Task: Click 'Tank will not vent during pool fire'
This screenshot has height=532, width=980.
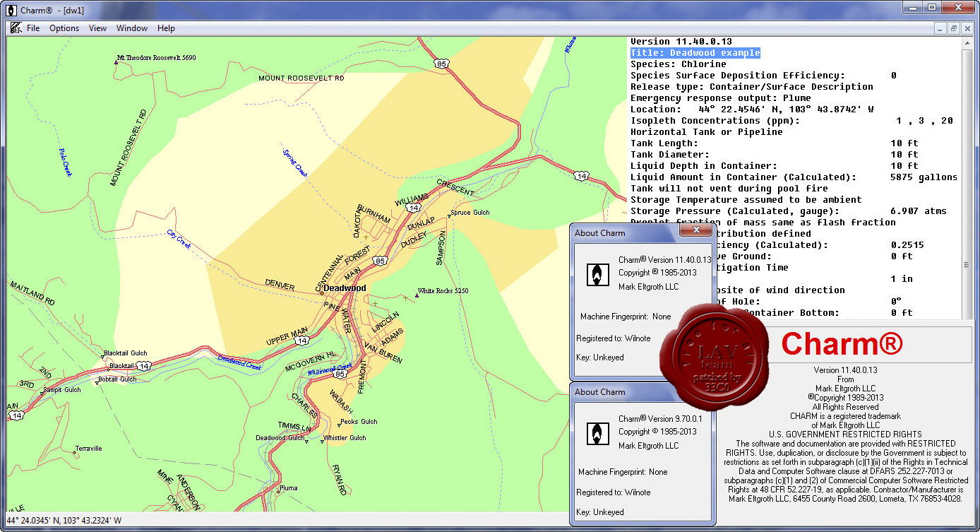Action: [x=729, y=189]
